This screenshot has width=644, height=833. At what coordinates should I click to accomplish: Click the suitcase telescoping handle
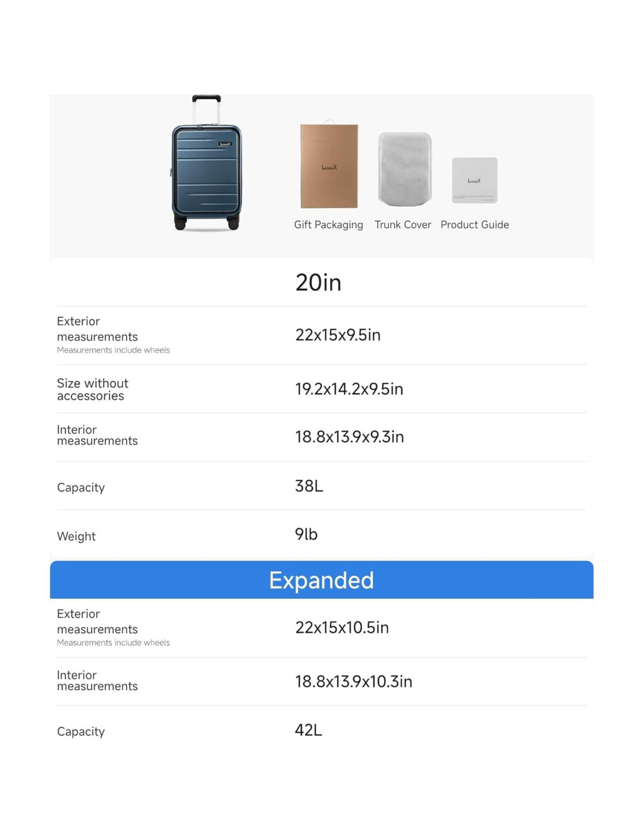coord(207,105)
